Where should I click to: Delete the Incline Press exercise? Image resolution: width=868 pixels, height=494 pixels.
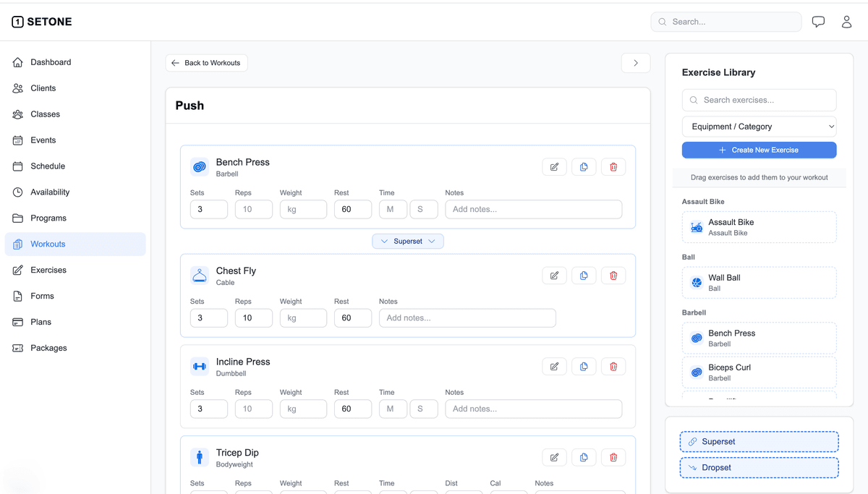[613, 367]
